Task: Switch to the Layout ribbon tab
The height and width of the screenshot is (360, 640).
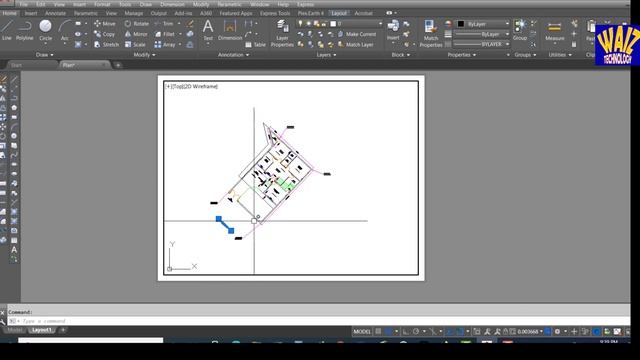Action: 339,13
